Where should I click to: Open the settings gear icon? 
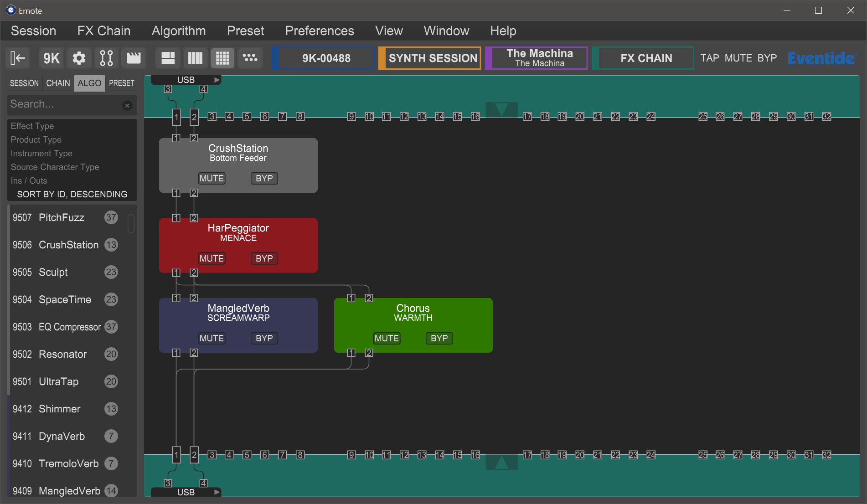pyautogui.click(x=79, y=58)
